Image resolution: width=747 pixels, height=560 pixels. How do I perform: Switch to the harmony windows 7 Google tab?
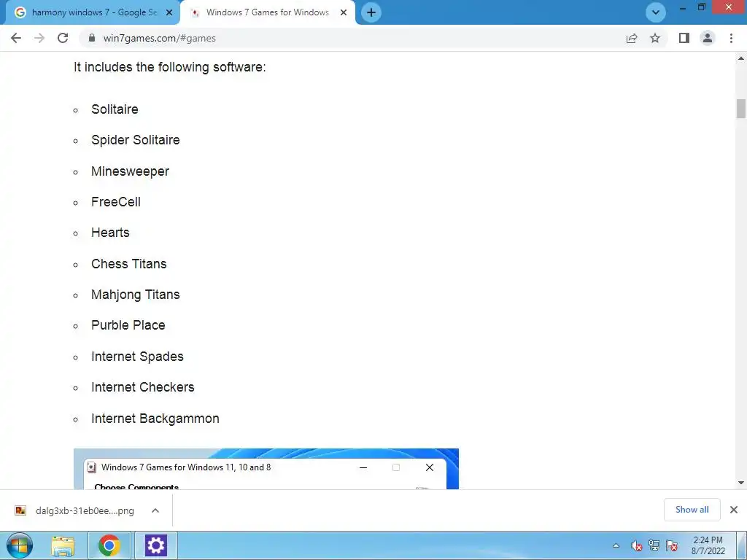[x=92, y=12]
